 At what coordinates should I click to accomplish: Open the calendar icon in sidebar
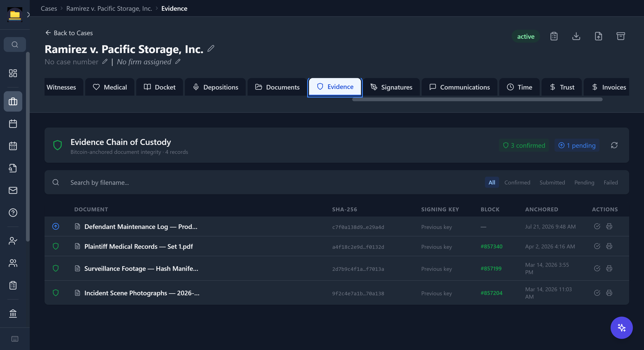[x=13, y=124]
